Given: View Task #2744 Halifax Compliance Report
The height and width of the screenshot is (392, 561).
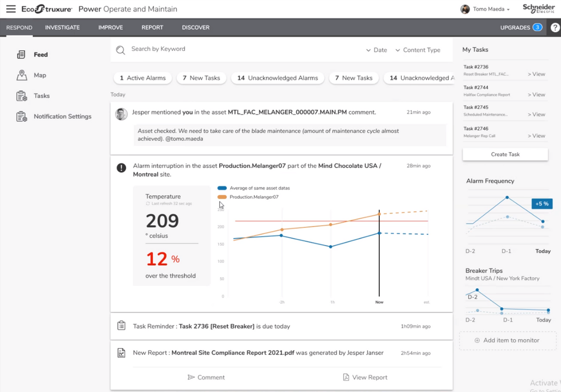Looking at the screenshot, I should pyautogui.click(x=536, y=94).
